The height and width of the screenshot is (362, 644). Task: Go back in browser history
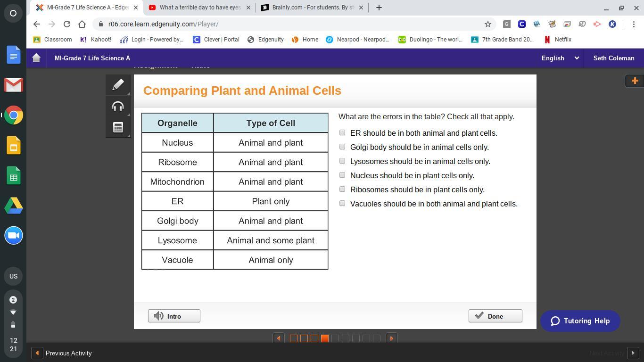click(x=37, y=24)
